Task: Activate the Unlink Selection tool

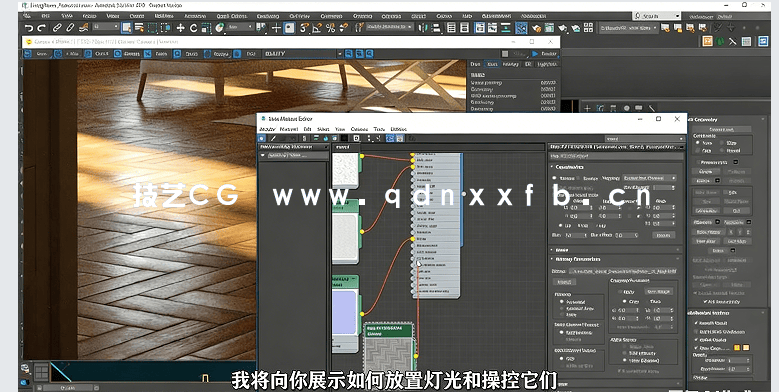Action: click(x=70, y=28)
